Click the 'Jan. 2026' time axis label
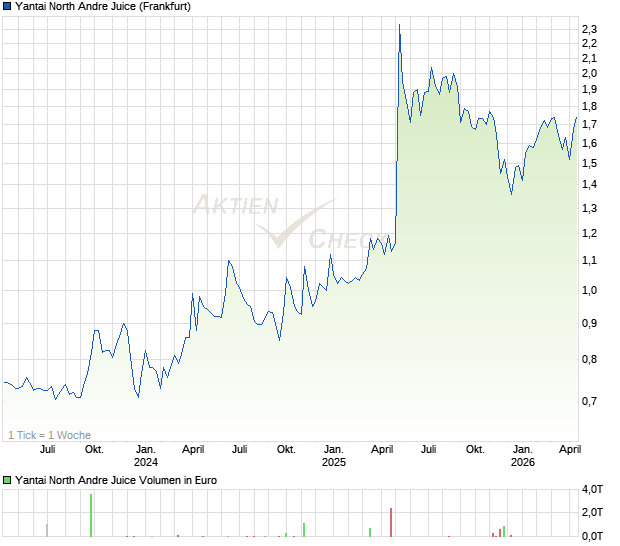The width and height of the screenshot is (620, 546). click(523, 456)
